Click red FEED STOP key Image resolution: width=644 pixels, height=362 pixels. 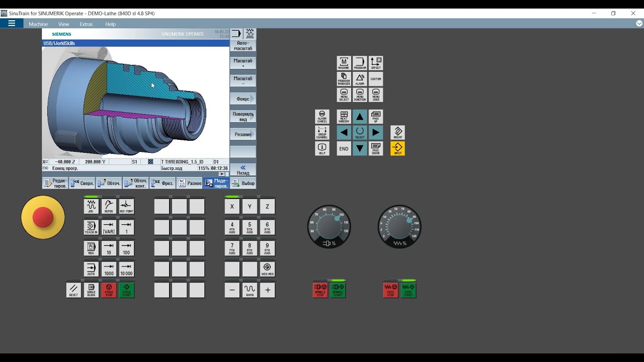point(390,290)
